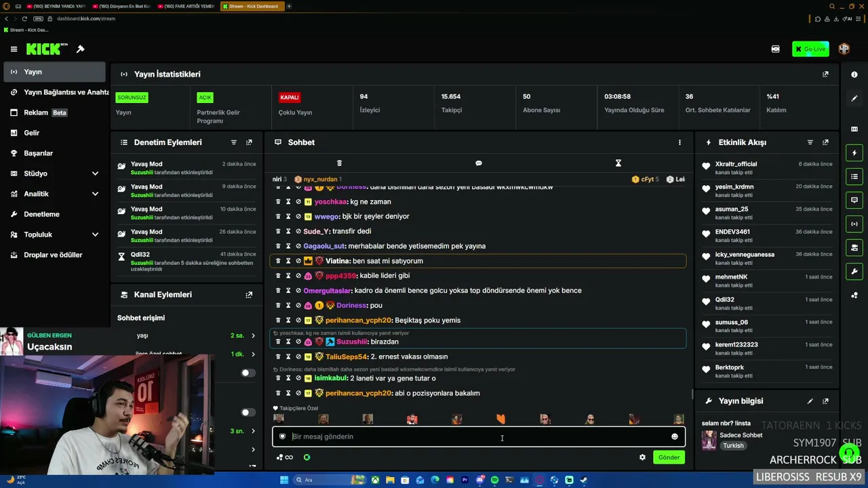The image size is (868, 488).
Task: Open chat settings gear icon
Action: coord(642,457)
